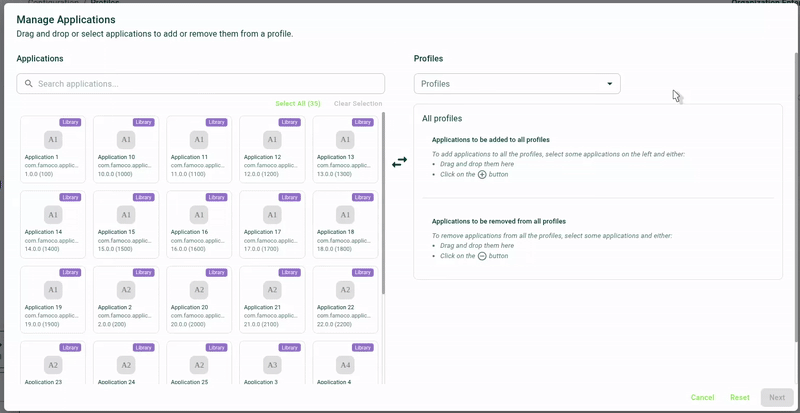Click the Application 22 A2 icon
This screenshot has width=800, height=413.
345,290
